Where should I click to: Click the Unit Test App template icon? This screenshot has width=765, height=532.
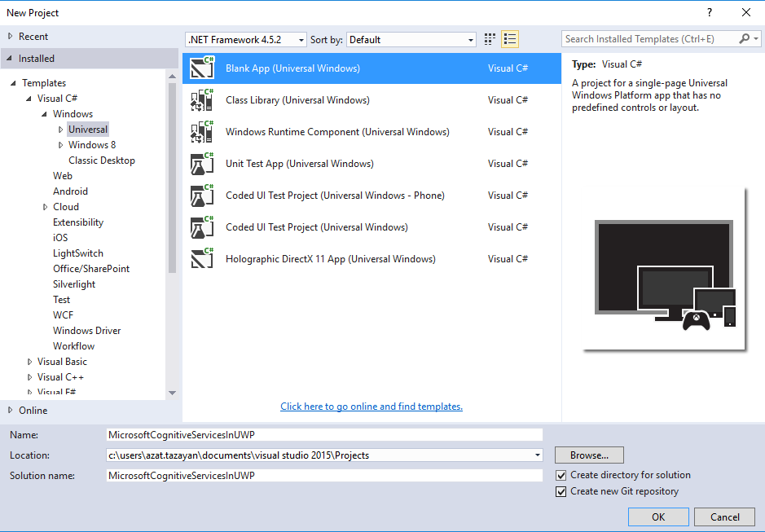[x=202, y=163]
